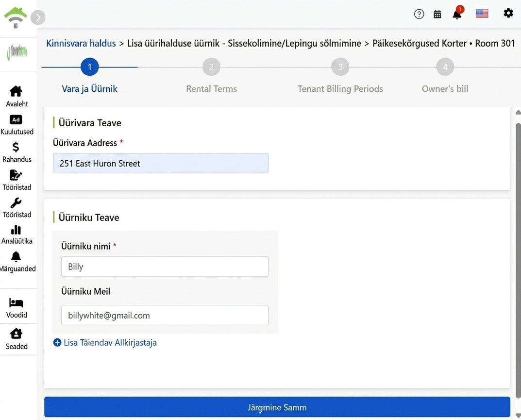Select step 3 circle in wizard
521x420 pixels.
340,67
